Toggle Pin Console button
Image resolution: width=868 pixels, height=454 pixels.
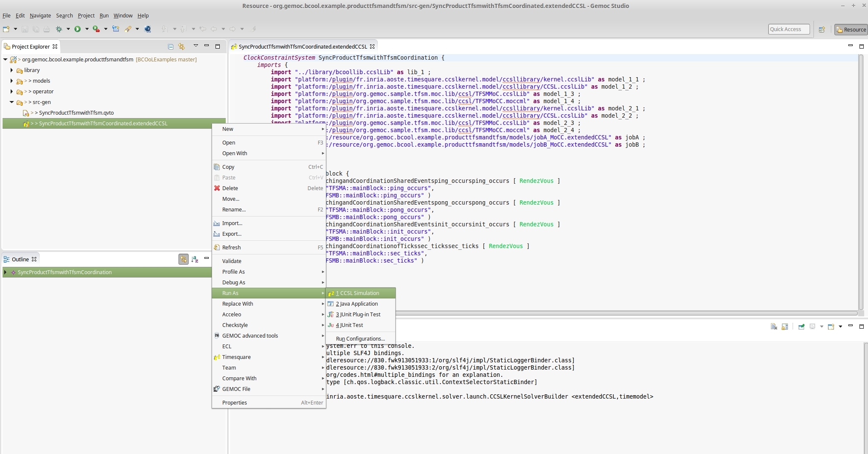pos(801,327)
